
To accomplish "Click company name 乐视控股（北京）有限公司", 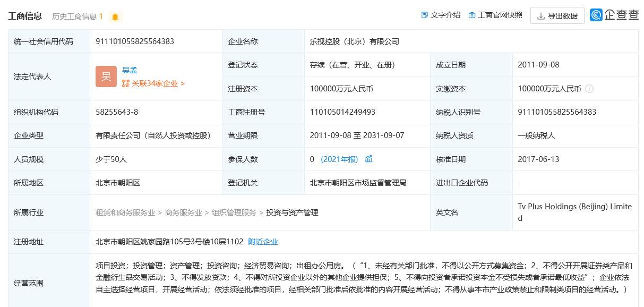I will pos(355,41).
